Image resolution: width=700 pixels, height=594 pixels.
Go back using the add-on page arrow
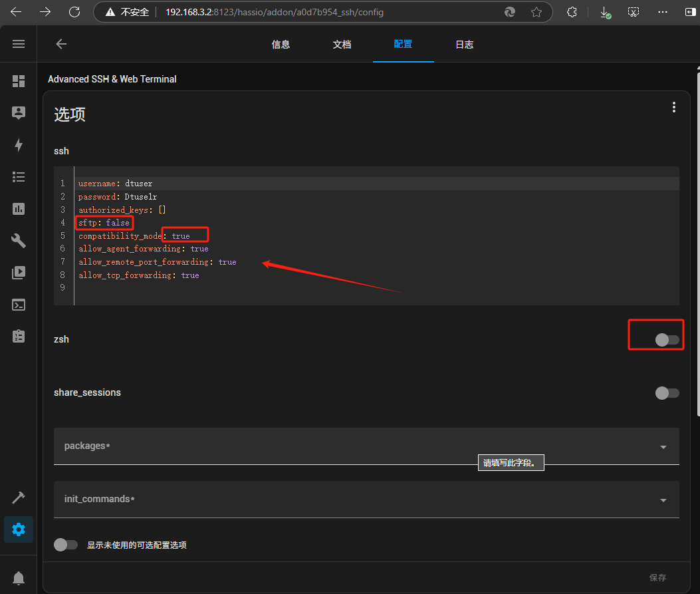61,44
